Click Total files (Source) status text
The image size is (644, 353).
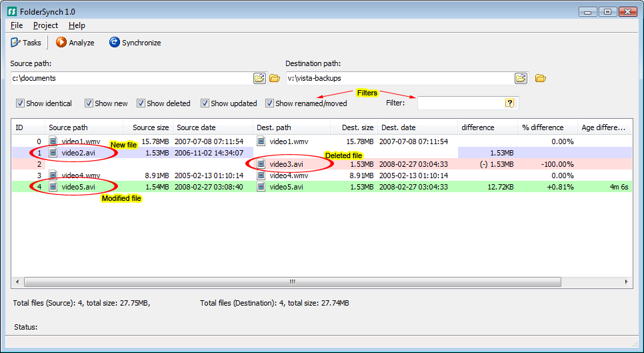(81, 303)
